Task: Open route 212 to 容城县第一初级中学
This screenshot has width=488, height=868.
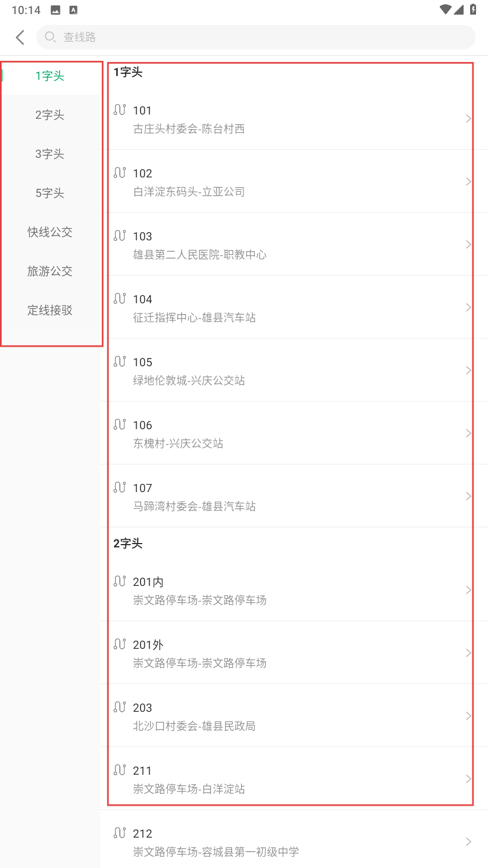Action: coord(287,841)
